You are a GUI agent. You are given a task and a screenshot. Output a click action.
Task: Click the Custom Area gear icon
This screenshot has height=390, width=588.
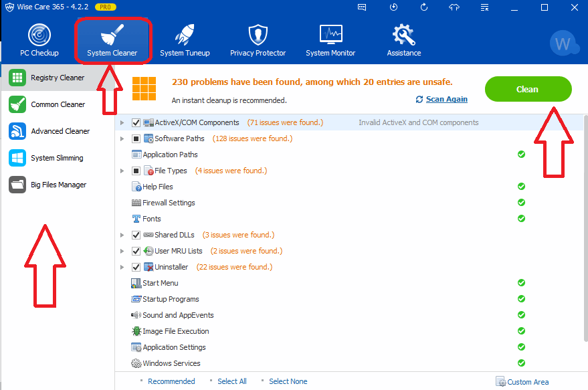click(x=500, y=381)
